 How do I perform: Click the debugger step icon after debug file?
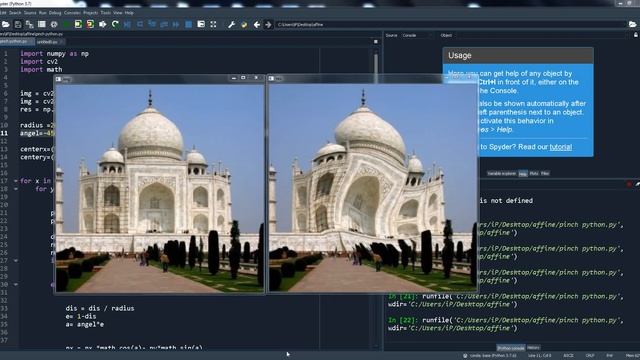pos(140,24)
